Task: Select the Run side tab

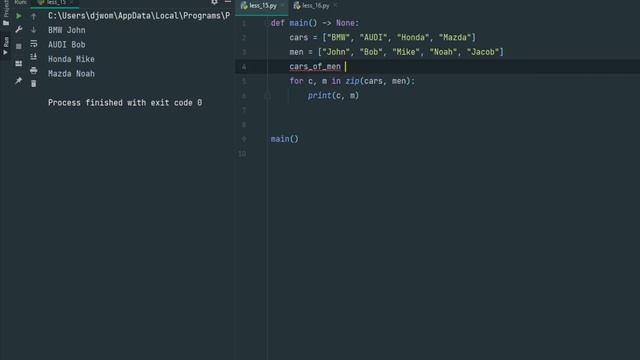Action: [x=5, y=46]
